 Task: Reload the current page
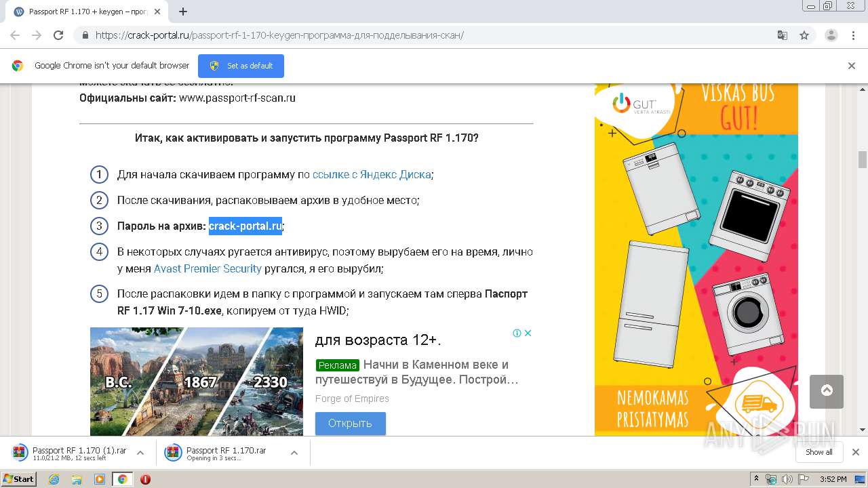58,35
